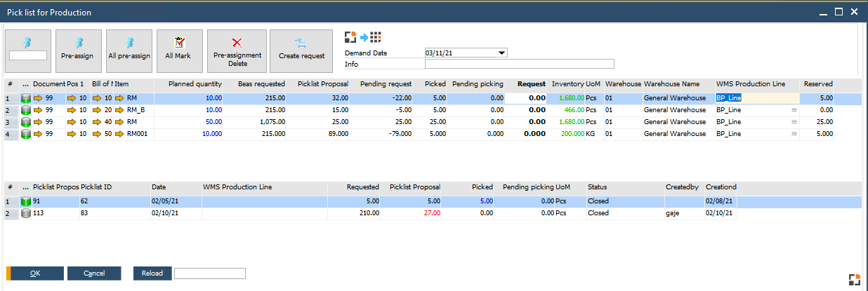
Task: Click the Create request button
Action: coord(301,51)
